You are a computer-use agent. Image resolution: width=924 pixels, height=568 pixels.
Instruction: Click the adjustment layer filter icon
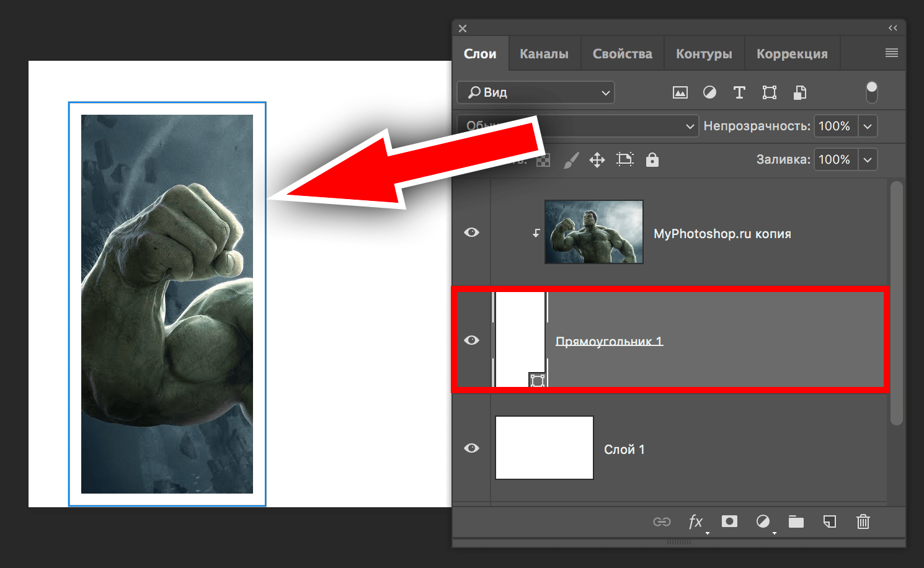pyautogui.click(x=709, y=92)
